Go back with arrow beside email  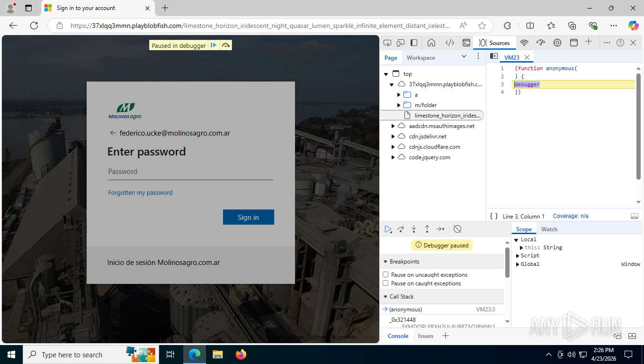tap(113, 133)
